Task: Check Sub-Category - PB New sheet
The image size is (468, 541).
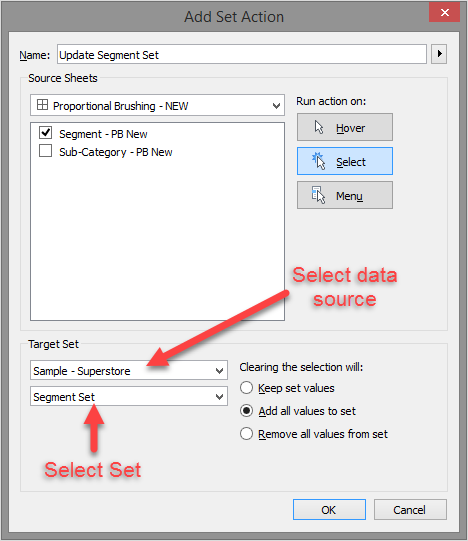Action: point(46,151)
